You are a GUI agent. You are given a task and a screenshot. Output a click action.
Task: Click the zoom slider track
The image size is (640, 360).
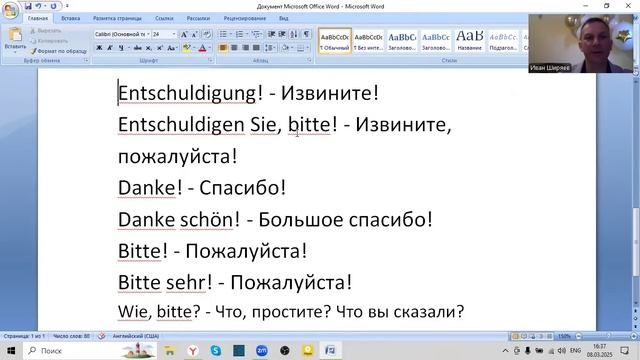[606, 336]
